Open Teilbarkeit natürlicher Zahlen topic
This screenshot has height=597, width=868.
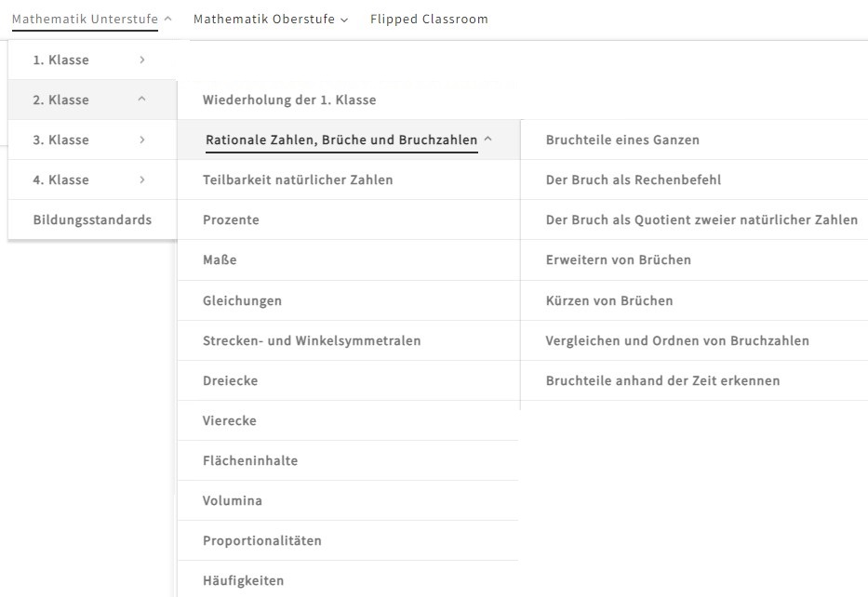pos(298,180)
